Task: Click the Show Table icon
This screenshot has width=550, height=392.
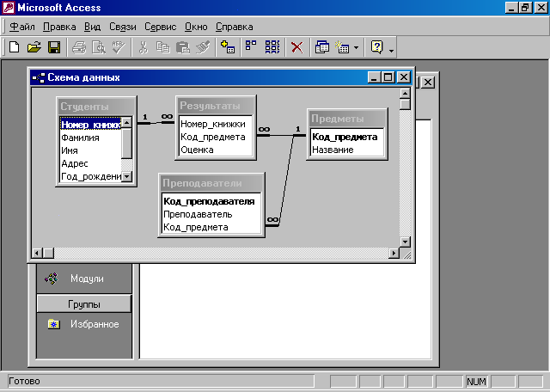Action: (227, 46)
